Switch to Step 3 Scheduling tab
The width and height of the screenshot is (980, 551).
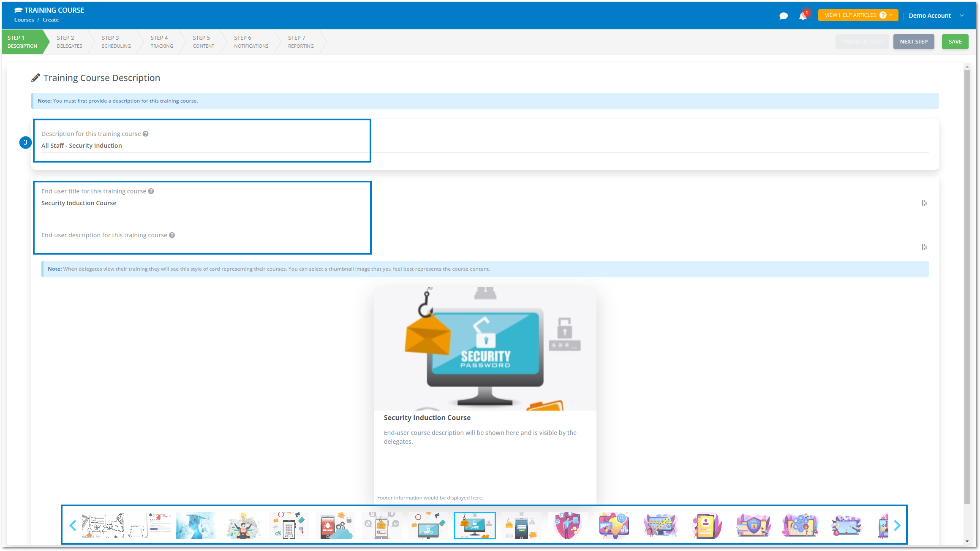pyautogui.click(x=116, y=42)
